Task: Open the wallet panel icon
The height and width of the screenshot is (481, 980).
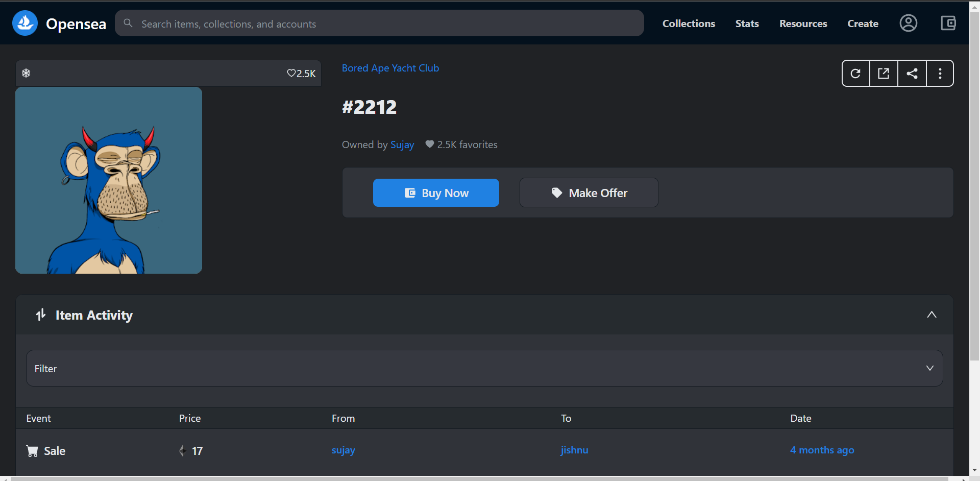Action: click(x=948, y=23)
